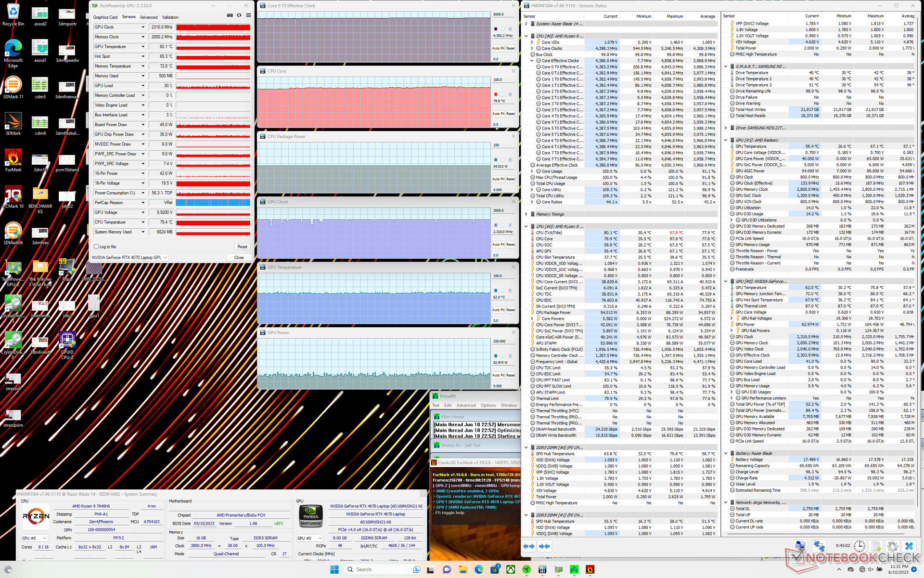Open the GPU Clock sensor dropdown
This screenshot has height=578, width=924.
[143, 27]
